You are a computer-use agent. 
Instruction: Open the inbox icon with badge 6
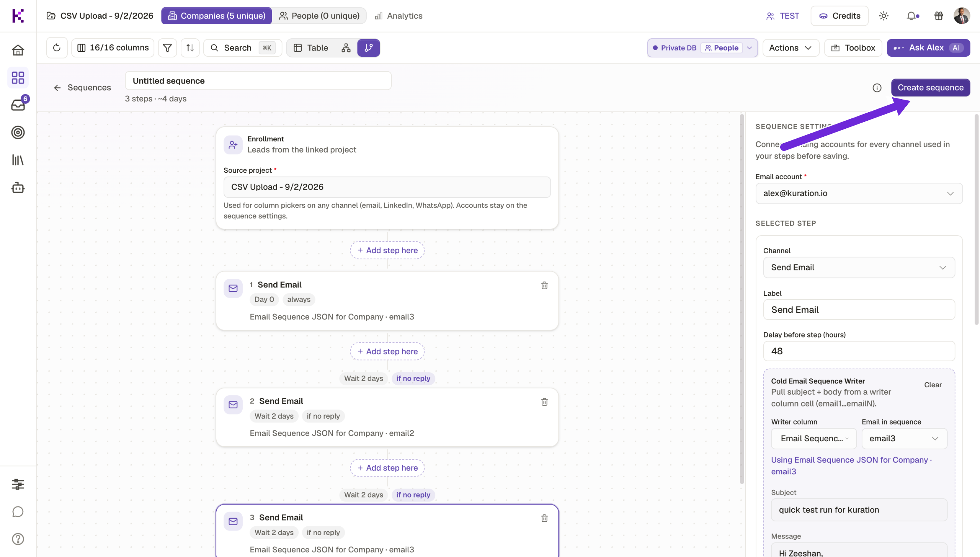18,105
